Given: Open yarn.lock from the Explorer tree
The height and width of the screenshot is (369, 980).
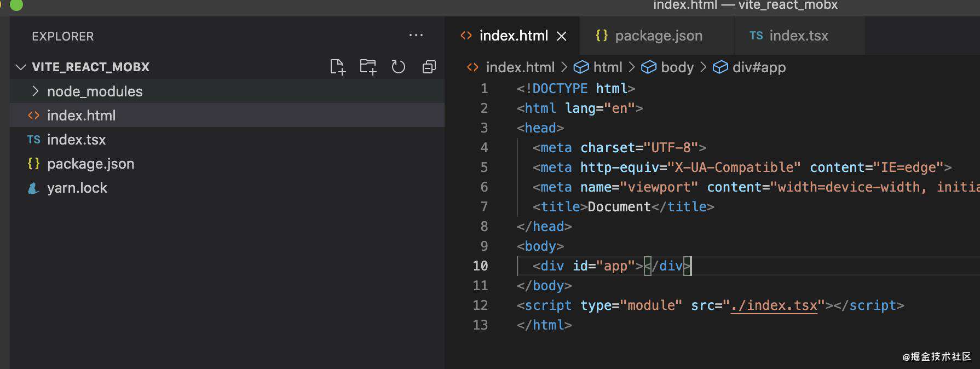Looking at the screenshot, I should (x=227, y=188).
